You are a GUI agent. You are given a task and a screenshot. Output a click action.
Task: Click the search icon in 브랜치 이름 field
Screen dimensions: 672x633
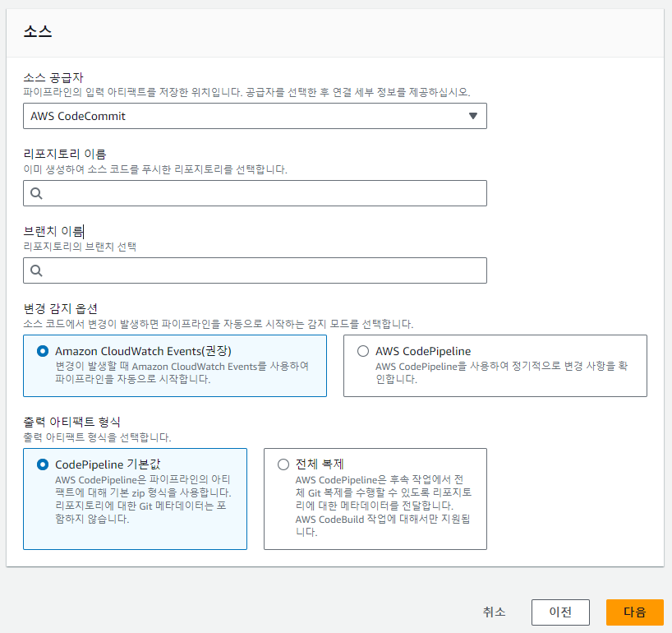point(36,270)
